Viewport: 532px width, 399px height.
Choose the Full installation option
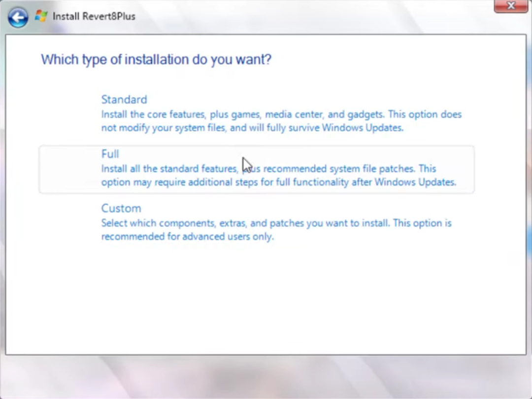pyautogui.click(x=257, y=170)
